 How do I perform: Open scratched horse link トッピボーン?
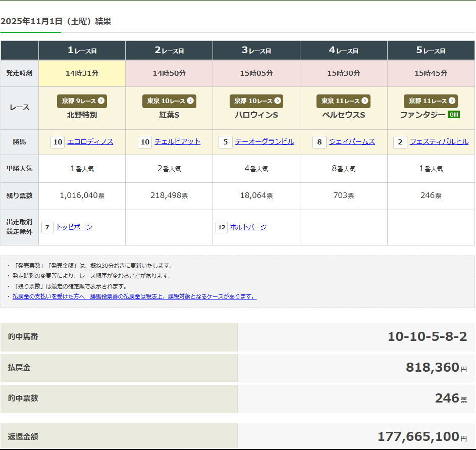click(74, 227)
